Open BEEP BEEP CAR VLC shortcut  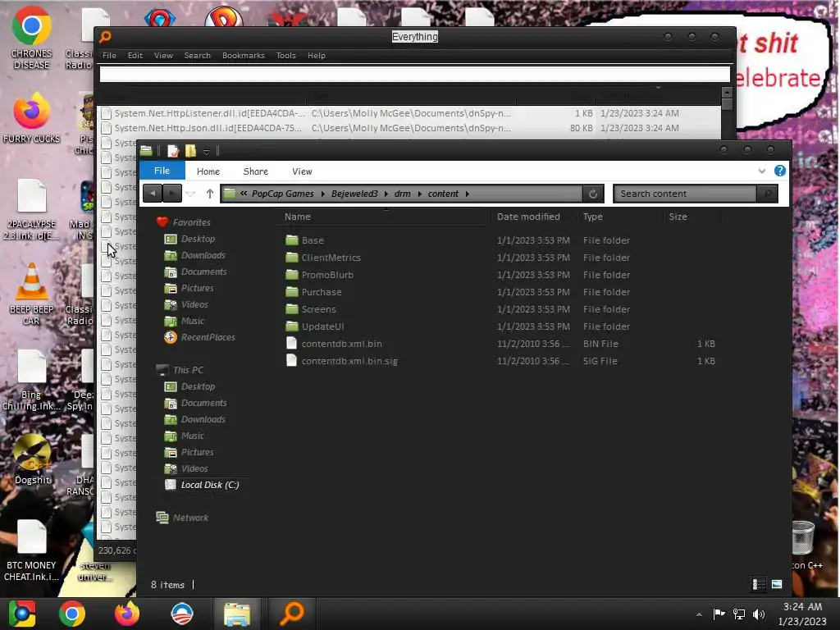(x=31, y=294)
